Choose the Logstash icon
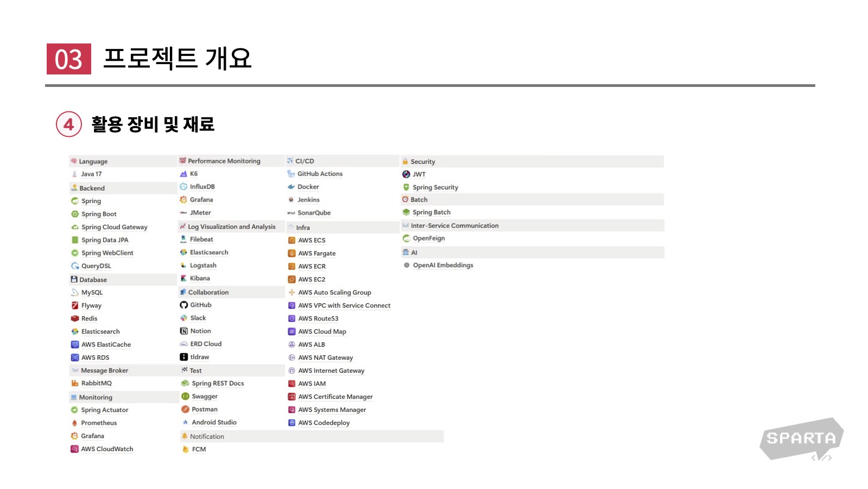Screen dimensions: 868x489 pos(183,266)
